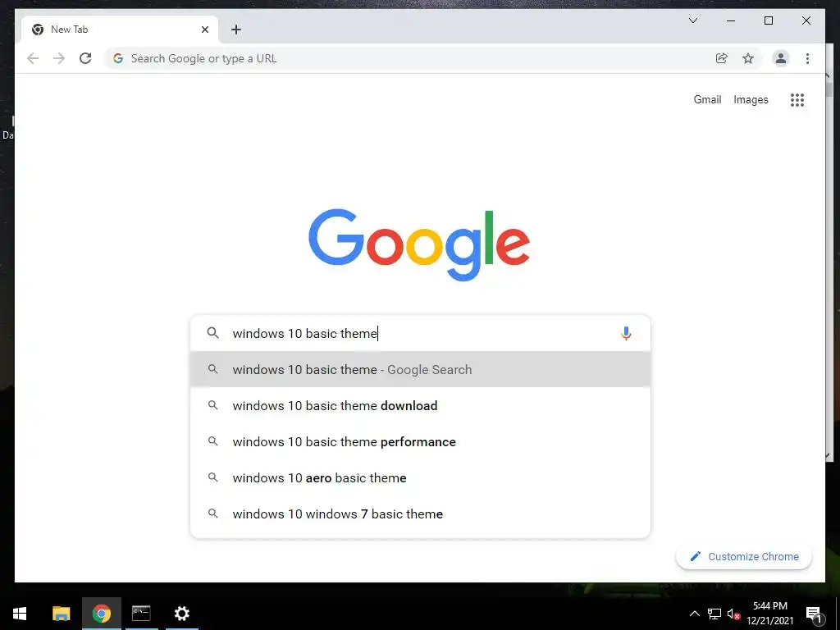Expand the tab search chevron
Viewport: 840px width, 630px height.
(692, 21)
